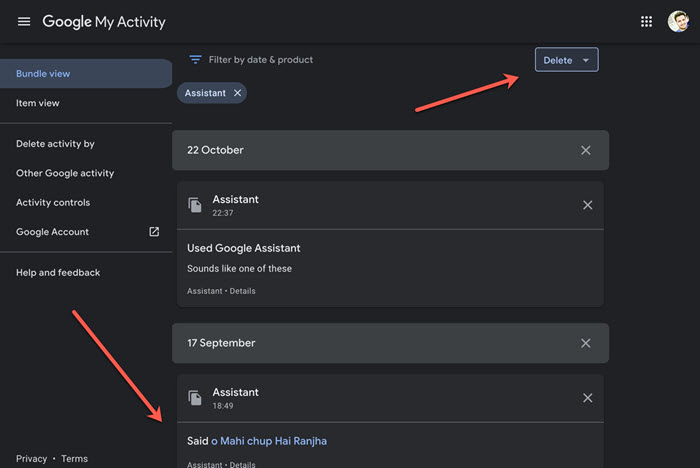This screenshot has height=468, width=700.
Task: Open Delete activity by option
Action: click(55, 144)
